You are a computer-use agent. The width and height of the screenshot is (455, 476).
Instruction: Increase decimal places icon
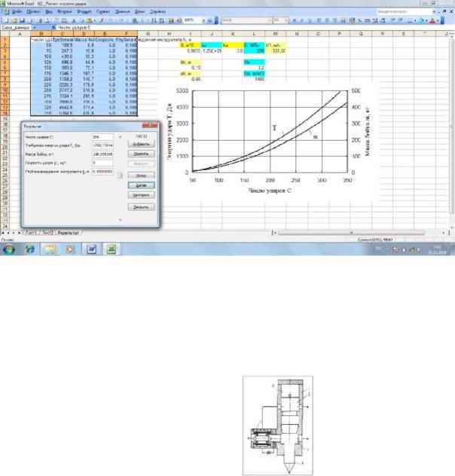(375, 20)
